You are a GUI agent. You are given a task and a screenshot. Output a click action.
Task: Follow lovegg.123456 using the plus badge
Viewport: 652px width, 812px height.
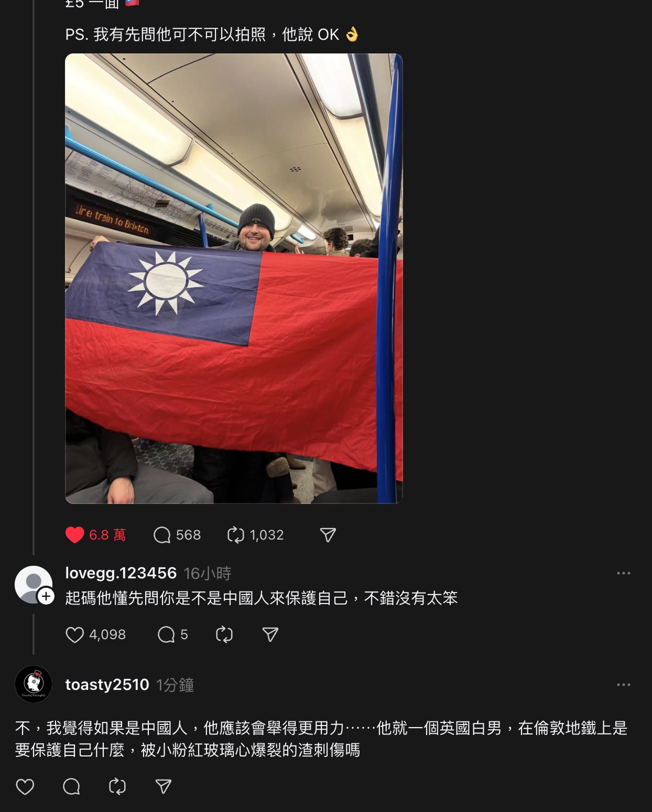46,596
